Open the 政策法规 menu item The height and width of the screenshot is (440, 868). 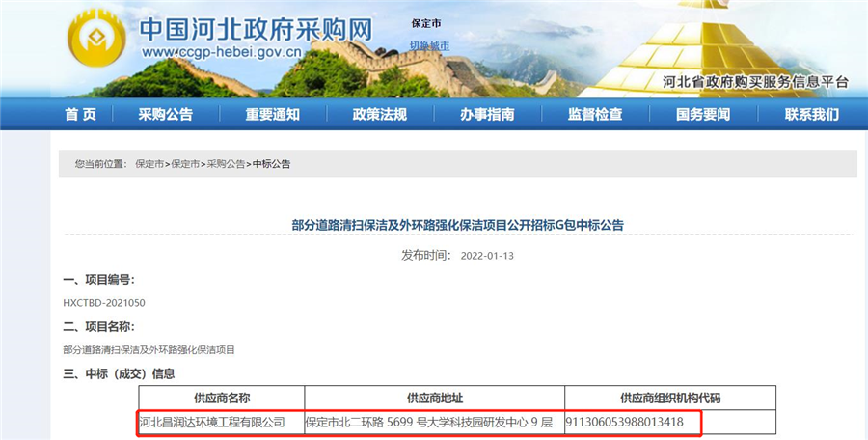(380, 114)
